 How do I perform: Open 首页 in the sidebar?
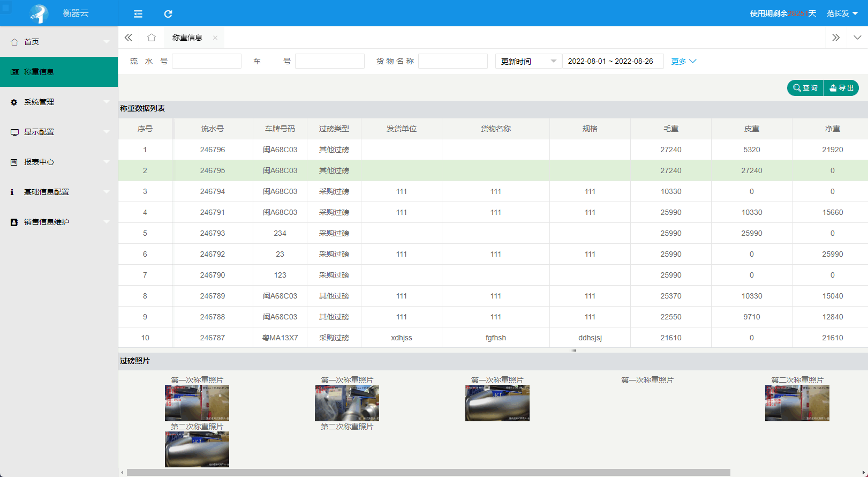(x=59, y=42)
